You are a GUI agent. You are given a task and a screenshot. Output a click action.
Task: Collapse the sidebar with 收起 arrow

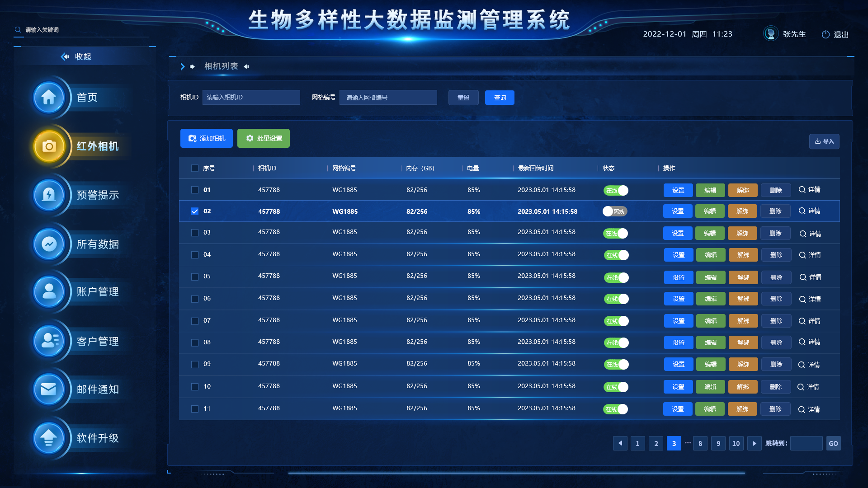click(x=65, y=56)
